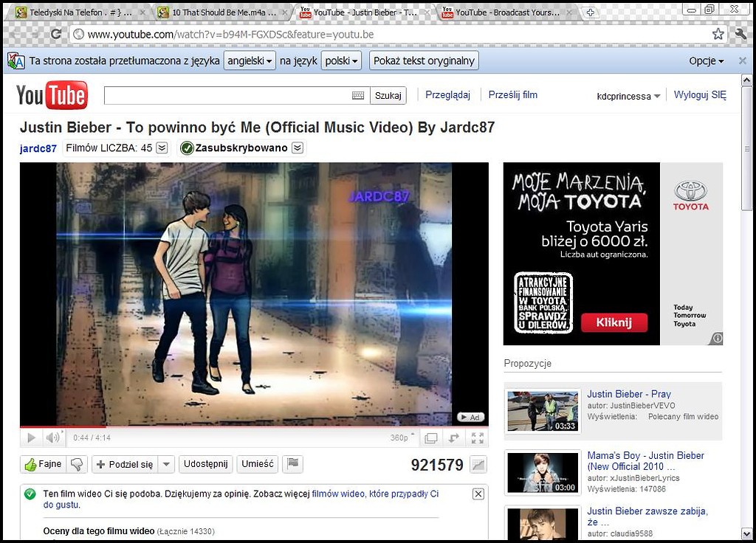Screen dimensions: 756x543
Task: Open the Toyota ad info icon
Action: tap(717, 338)
